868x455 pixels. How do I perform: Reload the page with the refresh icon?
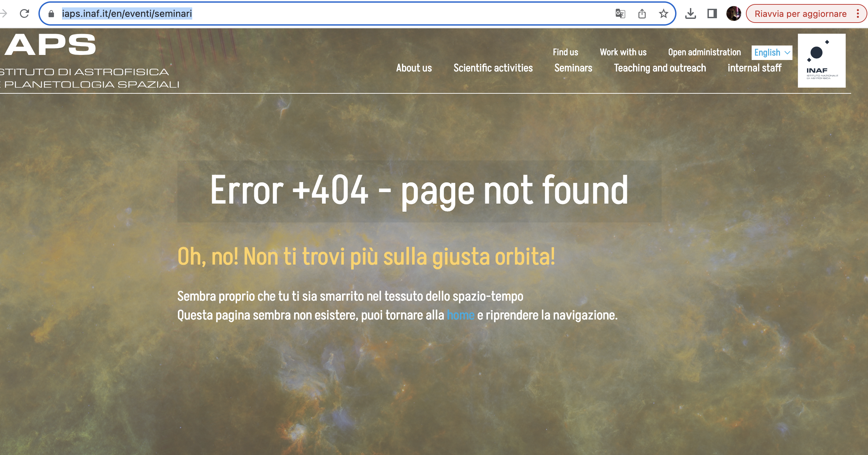coord(24,13)
